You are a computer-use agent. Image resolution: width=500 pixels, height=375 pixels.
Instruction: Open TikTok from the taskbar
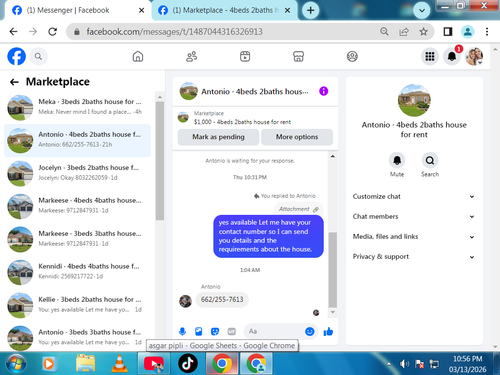point(188,364)
